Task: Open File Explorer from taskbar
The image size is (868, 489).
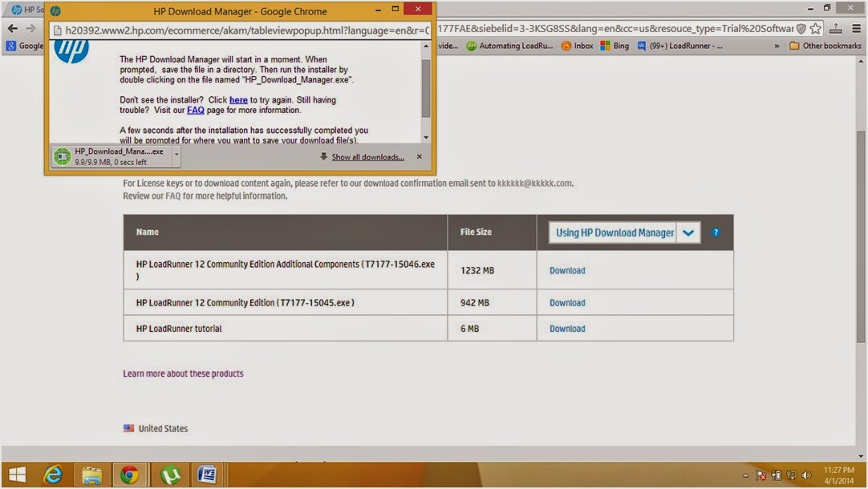Action: [91, 475]
